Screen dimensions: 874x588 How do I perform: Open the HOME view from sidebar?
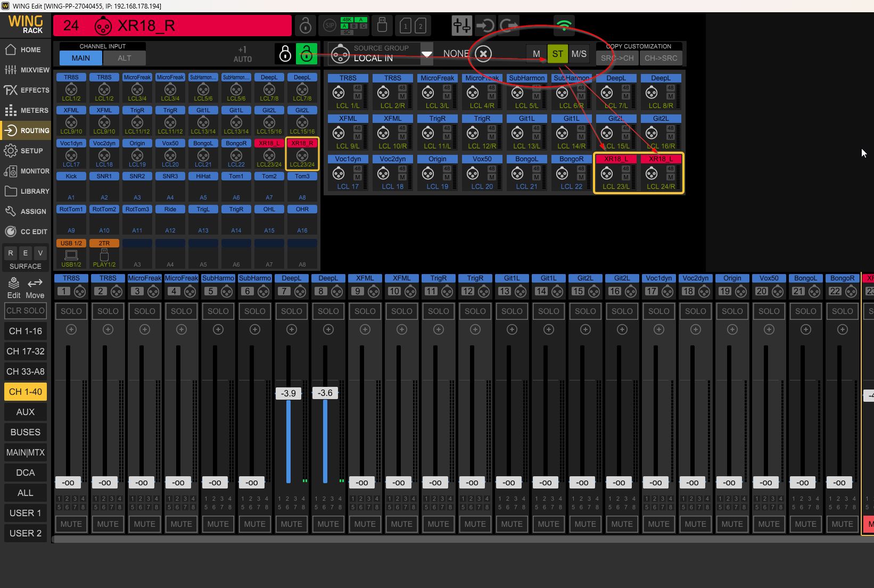tap(26, 49)
